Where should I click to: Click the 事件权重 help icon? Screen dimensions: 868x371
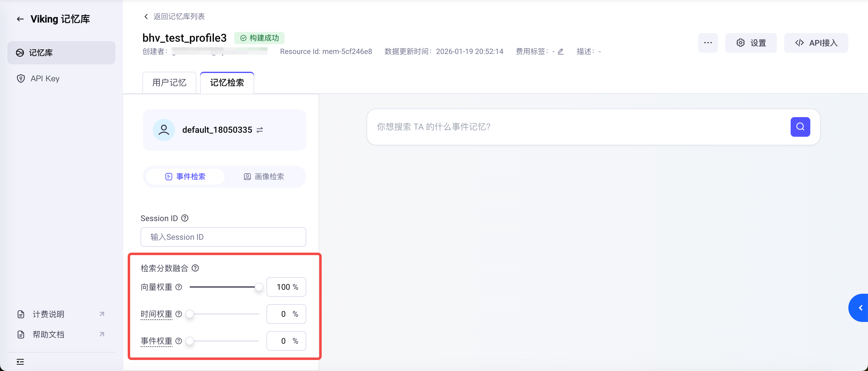click(x=179, y=341)
